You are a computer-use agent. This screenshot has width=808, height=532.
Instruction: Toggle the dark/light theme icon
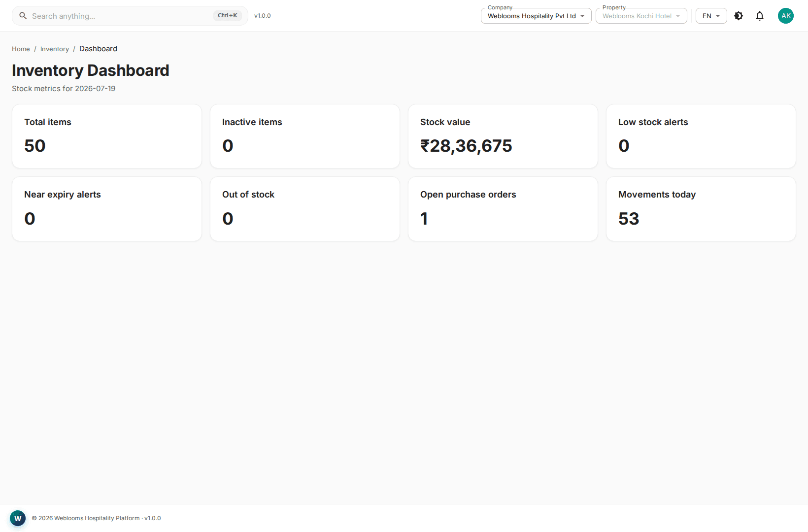pyautogui.click(x=739, y=16)
